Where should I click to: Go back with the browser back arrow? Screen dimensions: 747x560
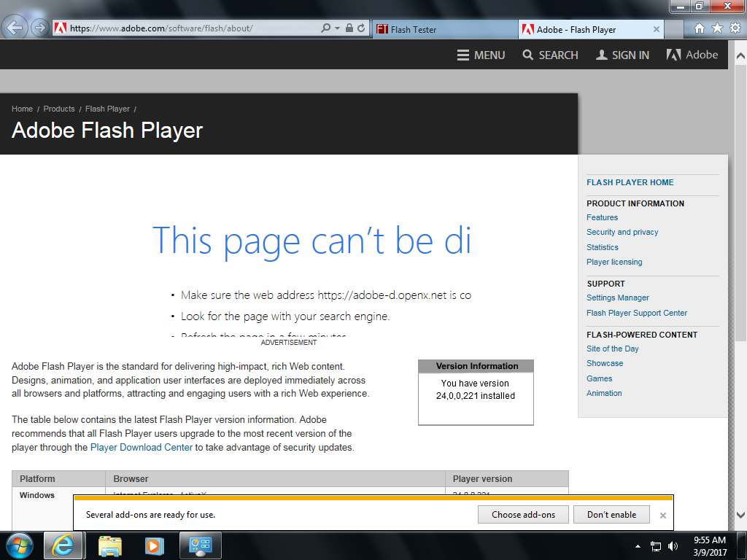pyautogui.click(x=15, y=28)
